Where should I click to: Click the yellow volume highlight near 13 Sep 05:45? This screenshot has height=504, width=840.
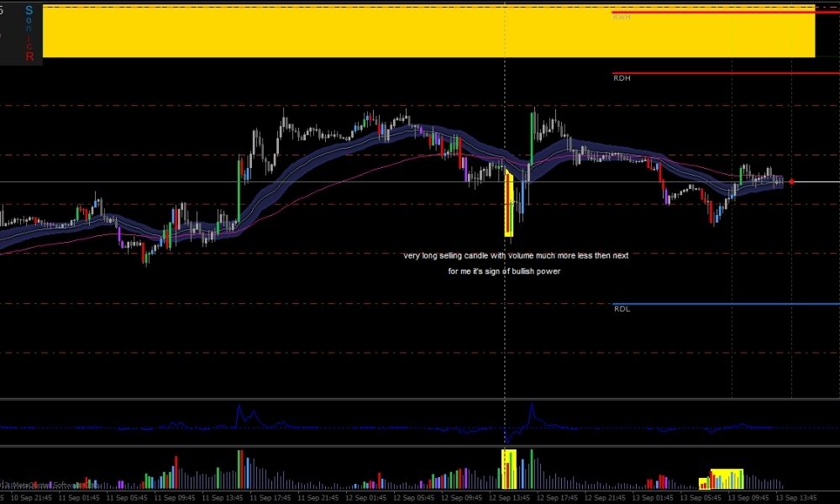pyautogui.click(x=727, y=478)
